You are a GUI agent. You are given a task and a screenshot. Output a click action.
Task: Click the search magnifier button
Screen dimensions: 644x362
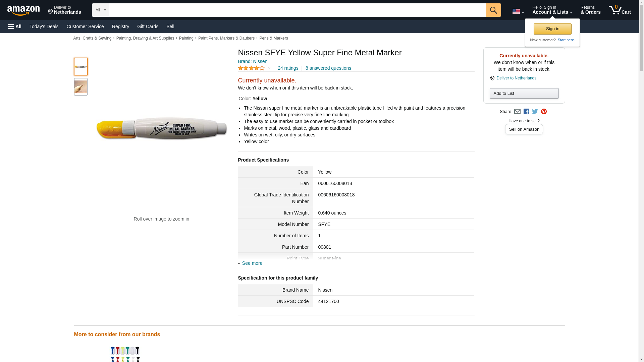(x=493, y=10)
